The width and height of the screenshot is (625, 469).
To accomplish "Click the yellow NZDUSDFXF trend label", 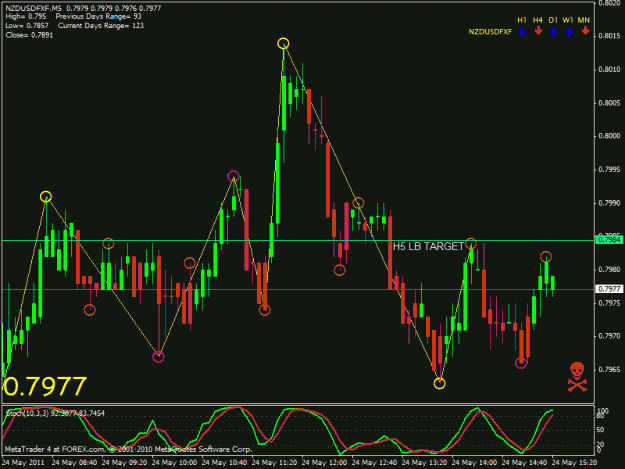I will pyautogui.click(x=490, y=32).
